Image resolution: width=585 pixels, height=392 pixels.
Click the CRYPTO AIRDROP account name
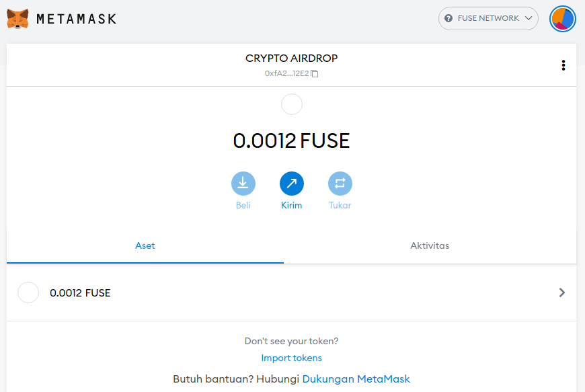(291, 58)
